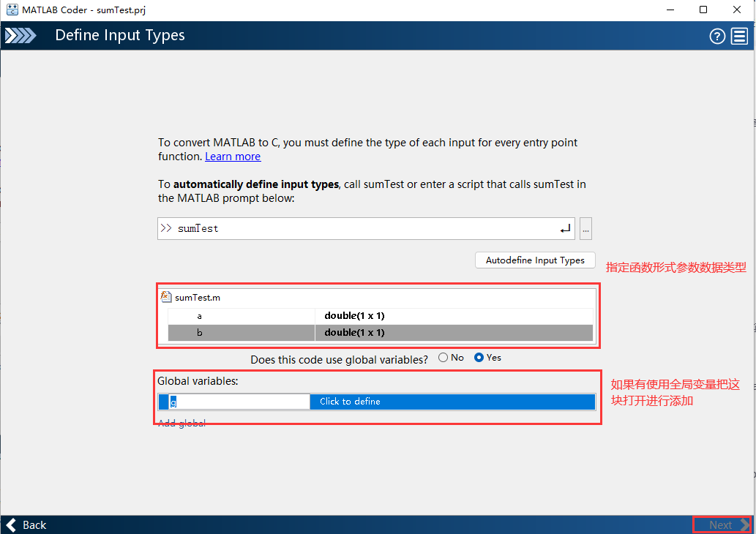This screenshot has width=756, height=534.
Task: Click the Define Input Types heading
Action: tap(120, 35)
